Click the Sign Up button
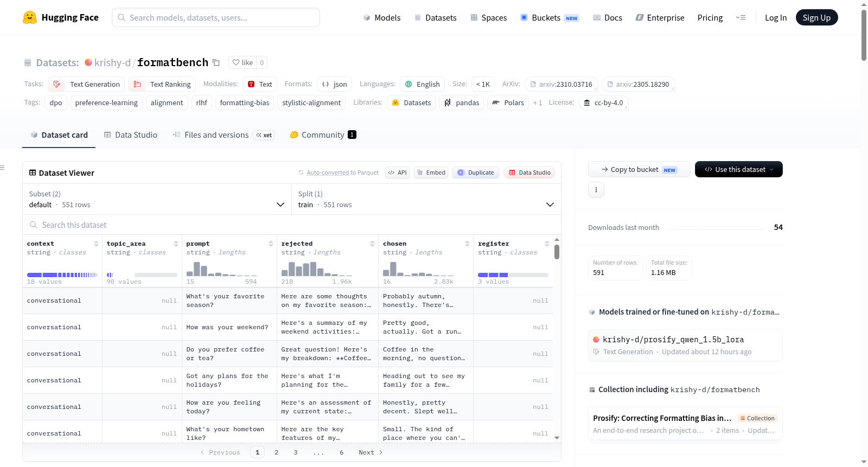 pos(816,17)
